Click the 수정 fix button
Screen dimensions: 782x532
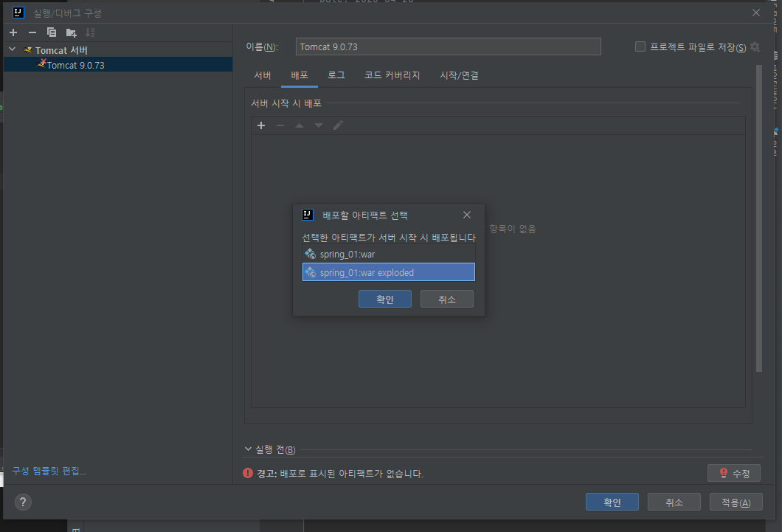point(733,473)
